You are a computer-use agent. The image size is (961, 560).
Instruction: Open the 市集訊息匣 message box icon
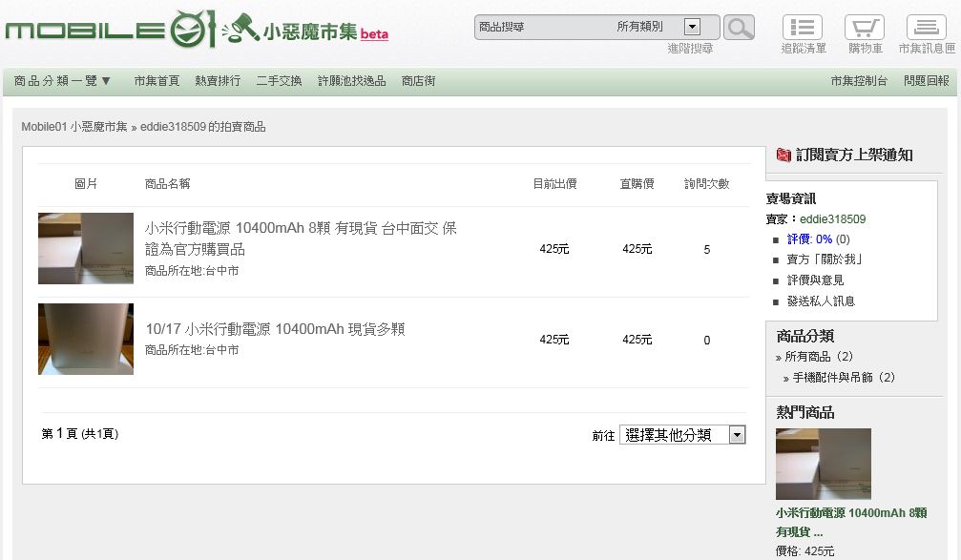pos(926,28)
